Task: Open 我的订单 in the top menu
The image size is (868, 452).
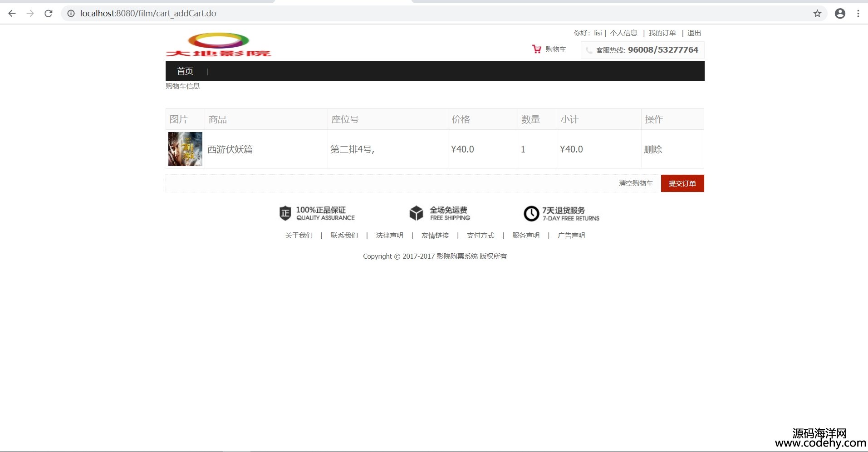Action: [662, 33]
